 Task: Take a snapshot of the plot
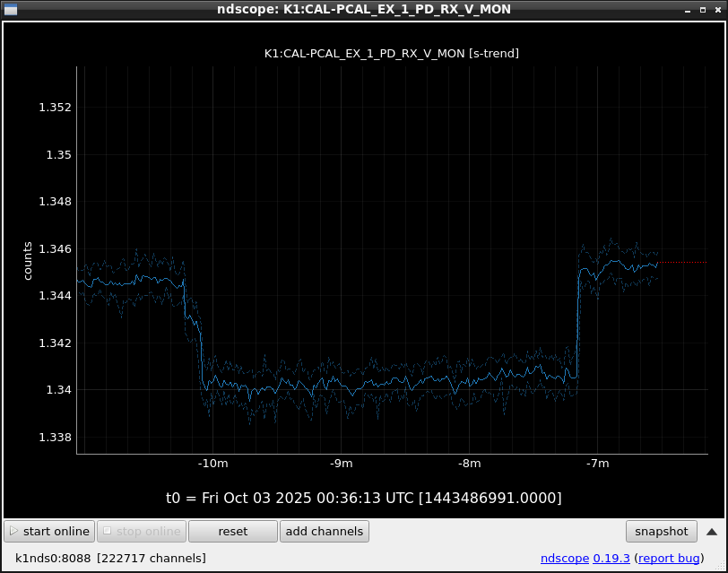661,532
